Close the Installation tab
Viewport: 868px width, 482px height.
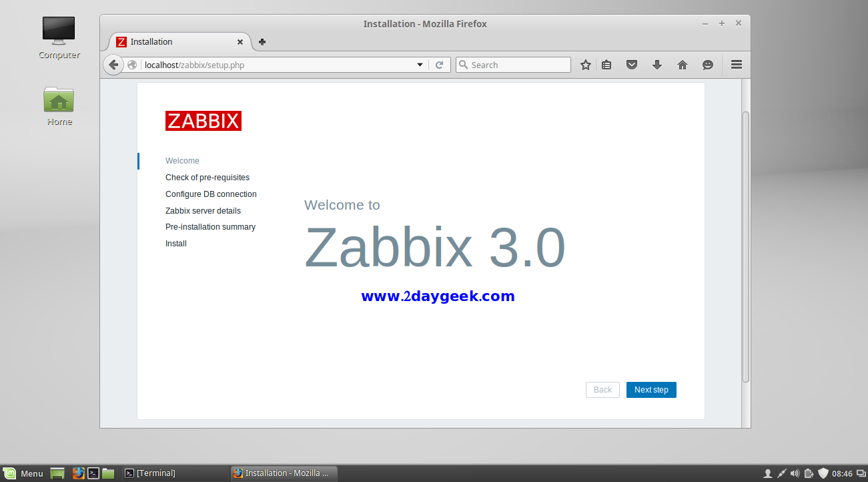240,42
